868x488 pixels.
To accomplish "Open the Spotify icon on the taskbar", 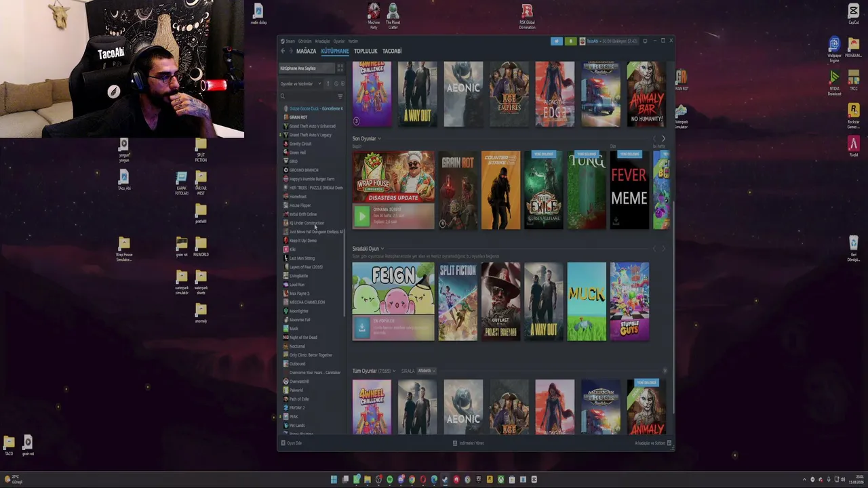I will tap(390, 480).
